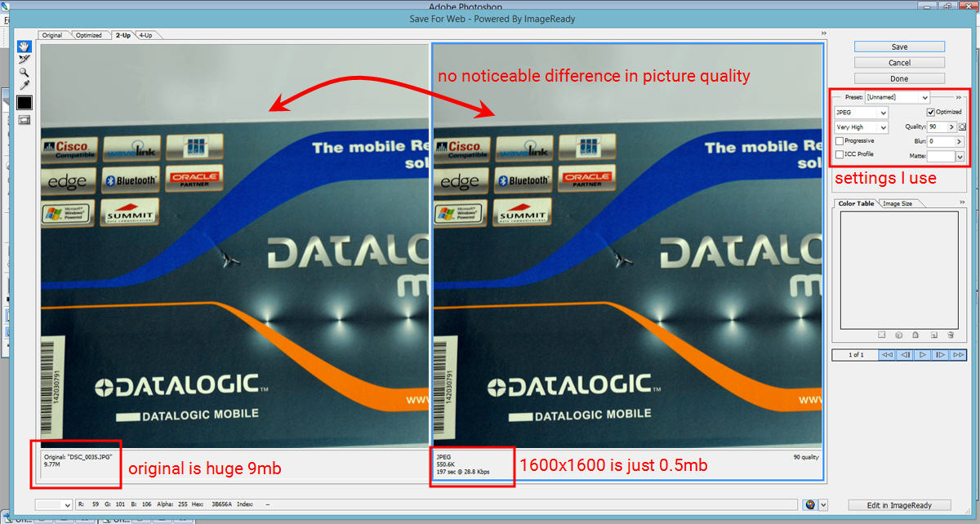Click the Hex value '3B656A' readout
The width and height of the screenshot is (980, 524).
point(223,505)
